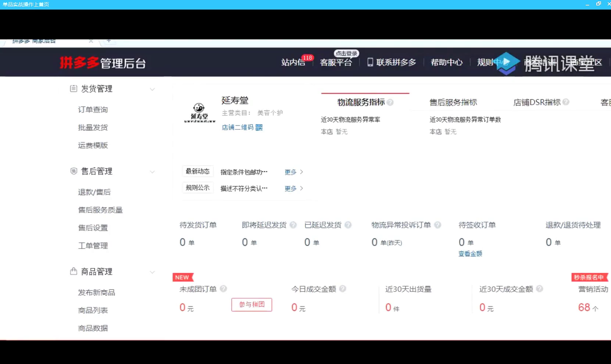Open the 店铺二维码 QR code icon
The height and width of the screenshot is (364, 611).
tap(259, 127)
